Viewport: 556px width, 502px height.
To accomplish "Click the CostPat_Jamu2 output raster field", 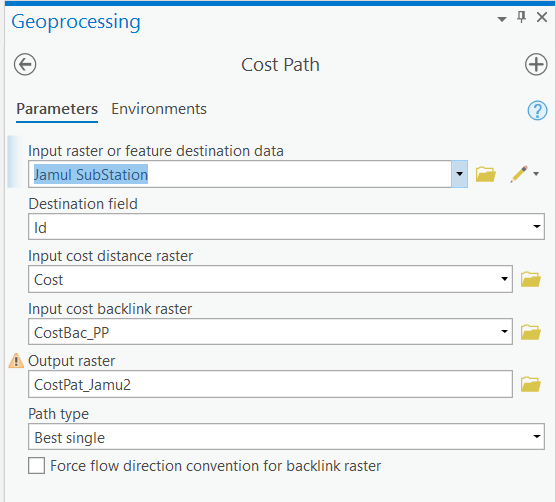I will [270, 384].
